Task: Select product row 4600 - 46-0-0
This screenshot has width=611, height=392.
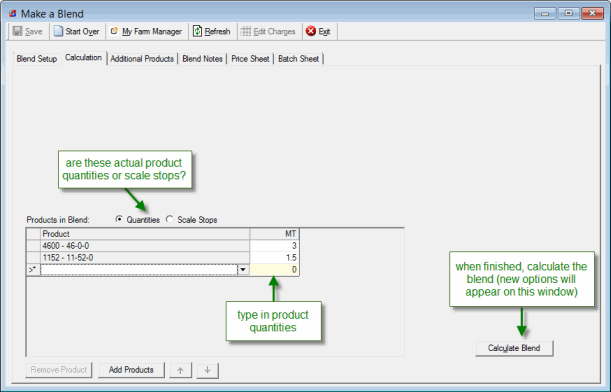Action: tap(145, 246)
